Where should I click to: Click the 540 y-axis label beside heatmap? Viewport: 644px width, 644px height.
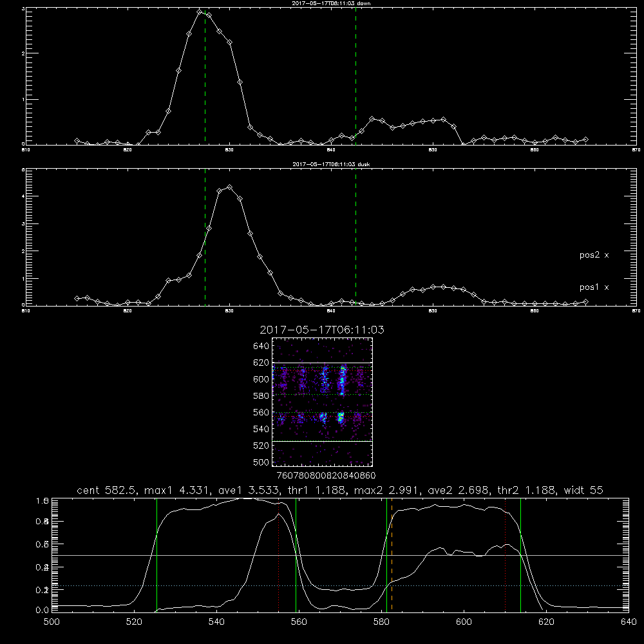point(261,429)
